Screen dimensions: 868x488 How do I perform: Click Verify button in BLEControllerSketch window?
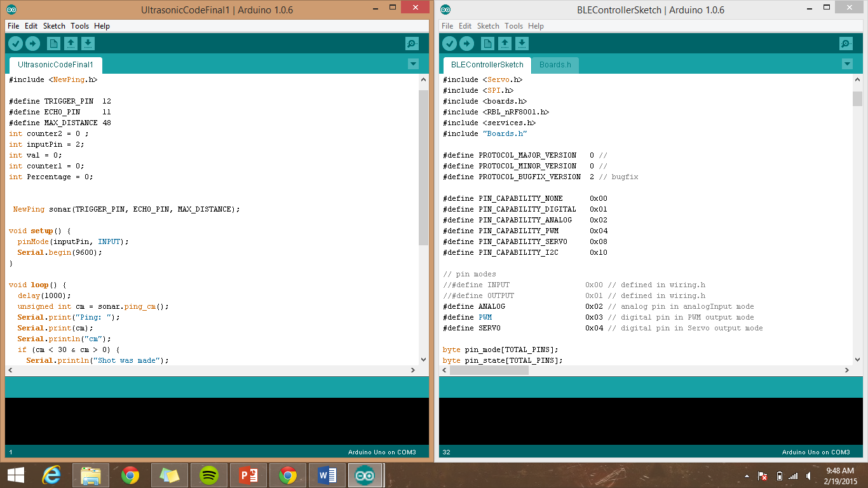[x=450, y=43]
